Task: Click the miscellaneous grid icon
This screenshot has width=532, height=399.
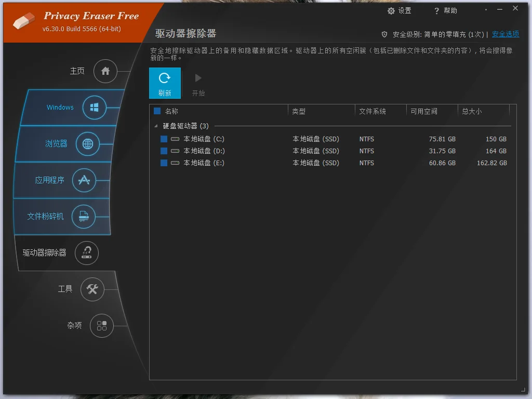Action: pyautogui.click(x=102, y=326)
